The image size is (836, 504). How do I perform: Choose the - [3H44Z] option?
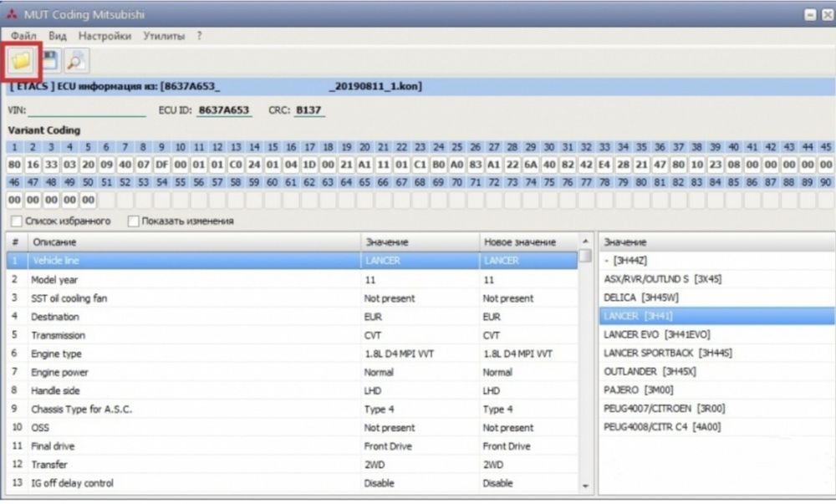(716, 261)
